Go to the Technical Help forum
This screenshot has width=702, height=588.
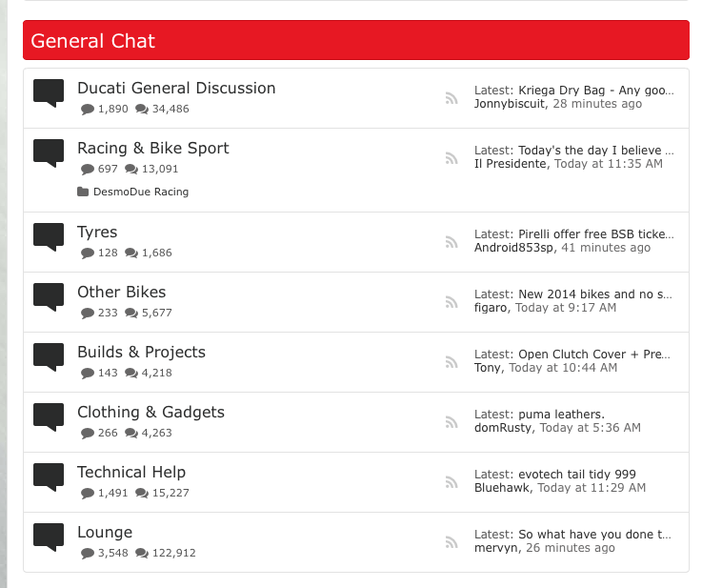(x=131, y=473)
